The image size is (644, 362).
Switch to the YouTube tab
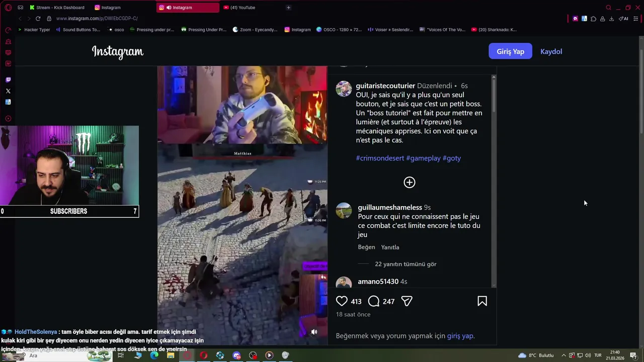(239, 8)
